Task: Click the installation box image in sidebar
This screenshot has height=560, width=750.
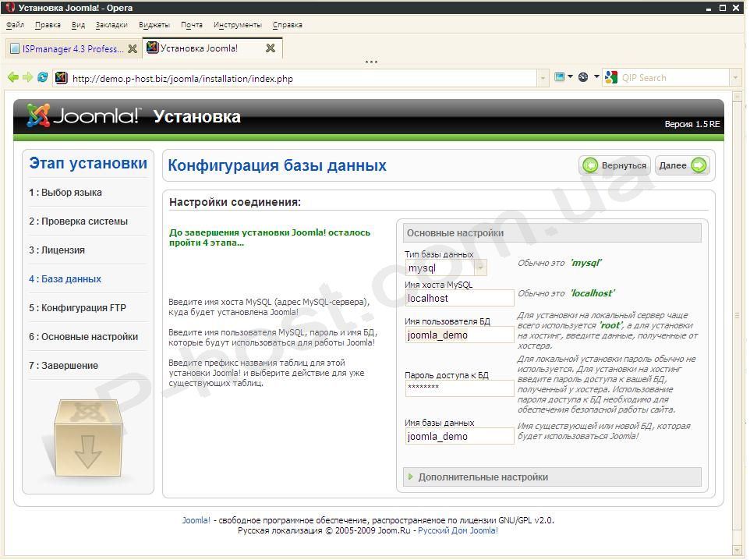Action: point(89,438)
